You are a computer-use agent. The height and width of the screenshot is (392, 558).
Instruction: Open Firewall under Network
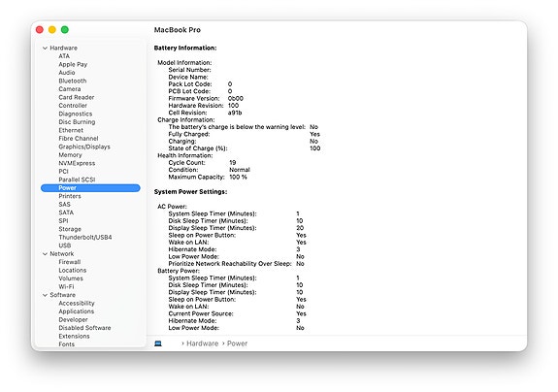tap(70, 262)
